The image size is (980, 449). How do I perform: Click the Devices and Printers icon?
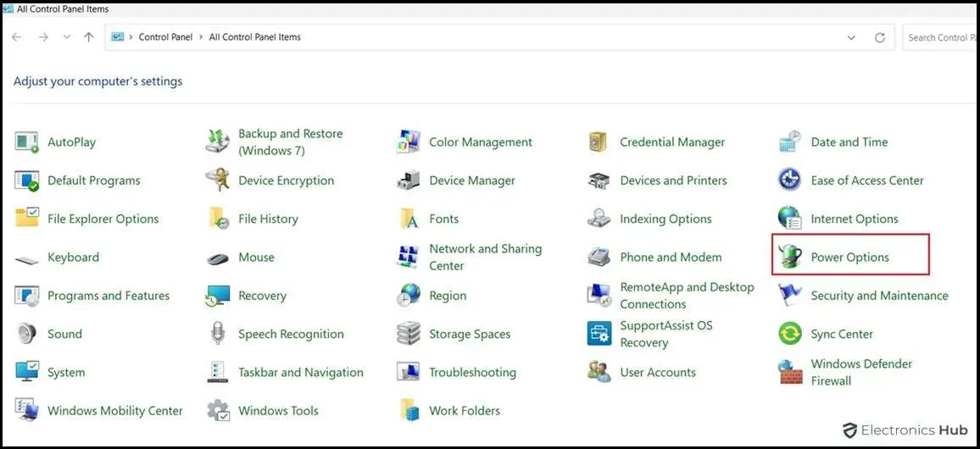click(599, 180)
